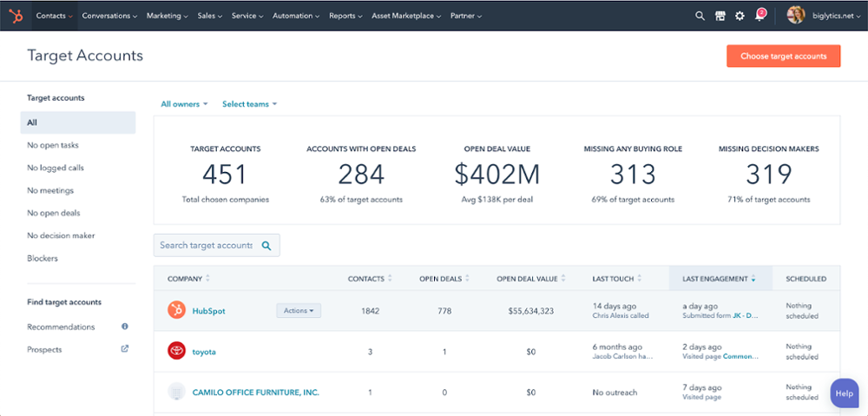Image resolution: width=868 pixels, height=416 pixels.
Task: Open the Automation menu
Action: pos(296,16)
